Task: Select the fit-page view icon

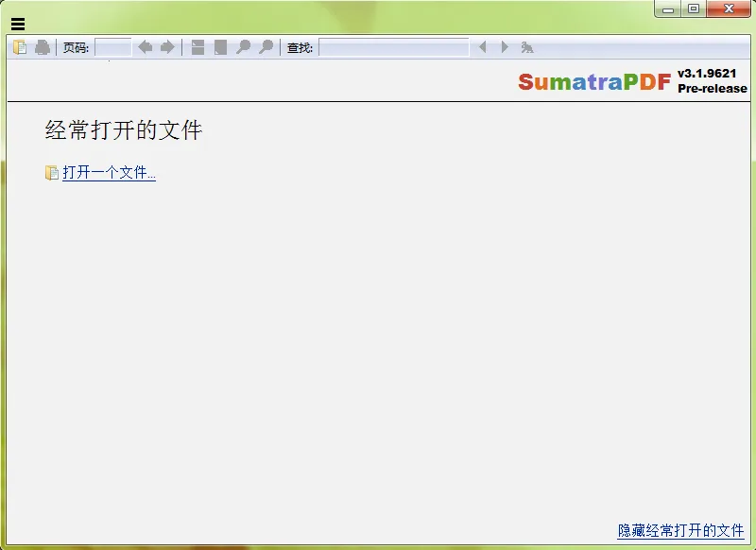Action: click(219, 46)
